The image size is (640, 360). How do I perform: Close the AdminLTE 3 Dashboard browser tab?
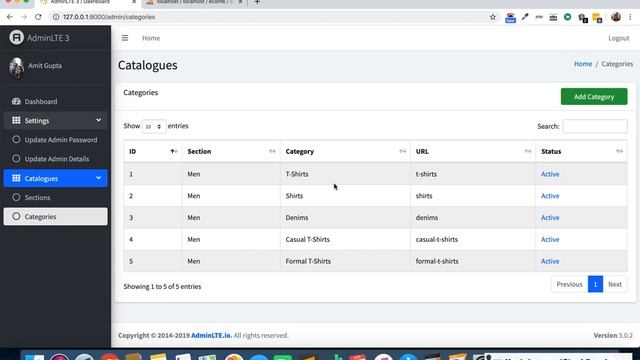[134, 2]
